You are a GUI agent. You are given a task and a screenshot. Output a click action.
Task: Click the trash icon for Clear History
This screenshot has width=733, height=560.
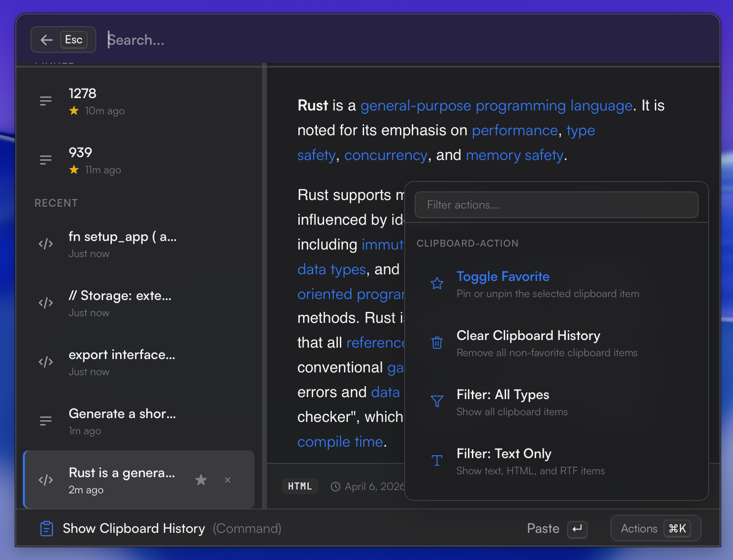tap(437, 343)
